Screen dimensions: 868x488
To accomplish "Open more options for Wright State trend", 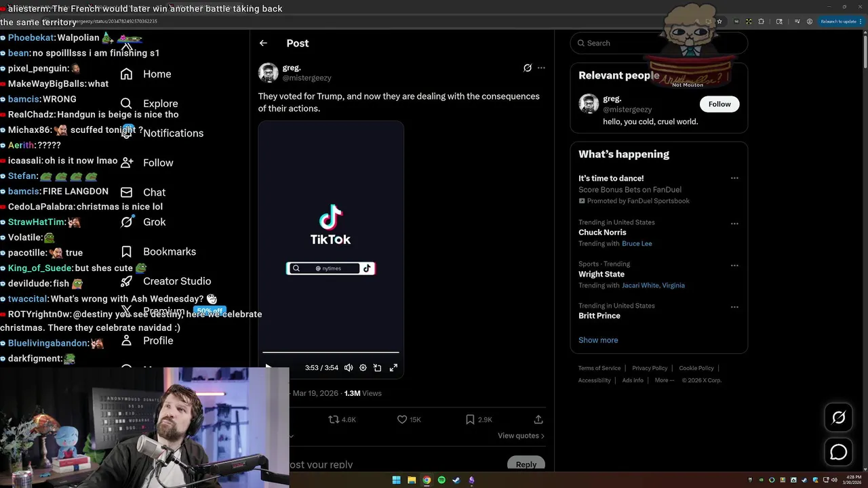I will pyautogui.click(x=734, y=266).
